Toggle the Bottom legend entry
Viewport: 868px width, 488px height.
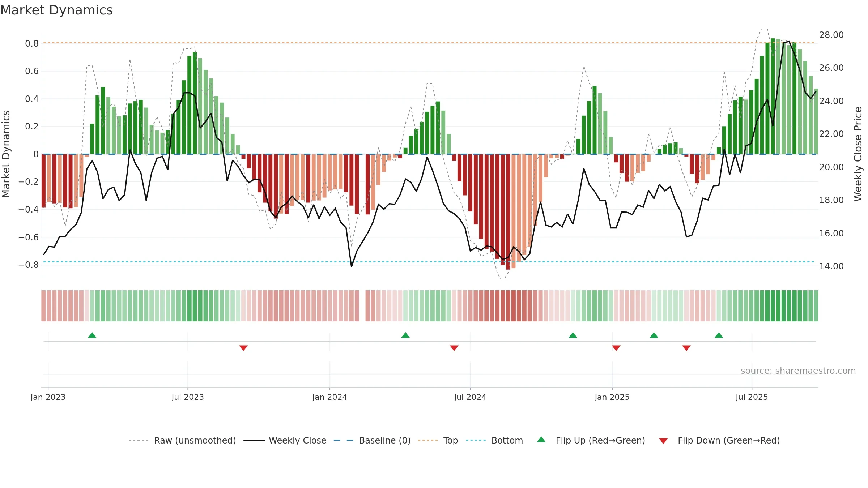coord(494,440)
